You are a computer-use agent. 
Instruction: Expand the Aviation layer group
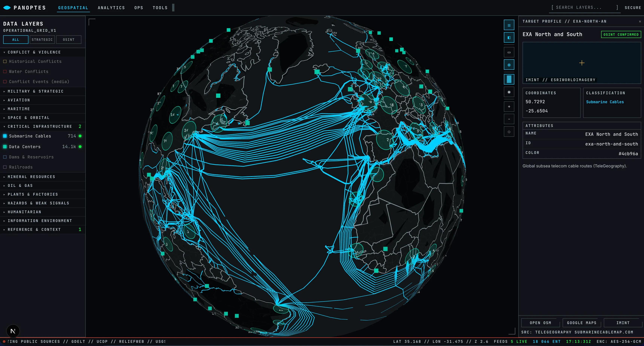[x=42, y=100]
